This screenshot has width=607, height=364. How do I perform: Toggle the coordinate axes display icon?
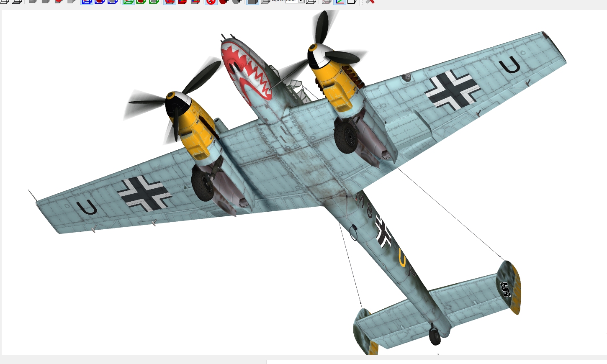(340, 1)
